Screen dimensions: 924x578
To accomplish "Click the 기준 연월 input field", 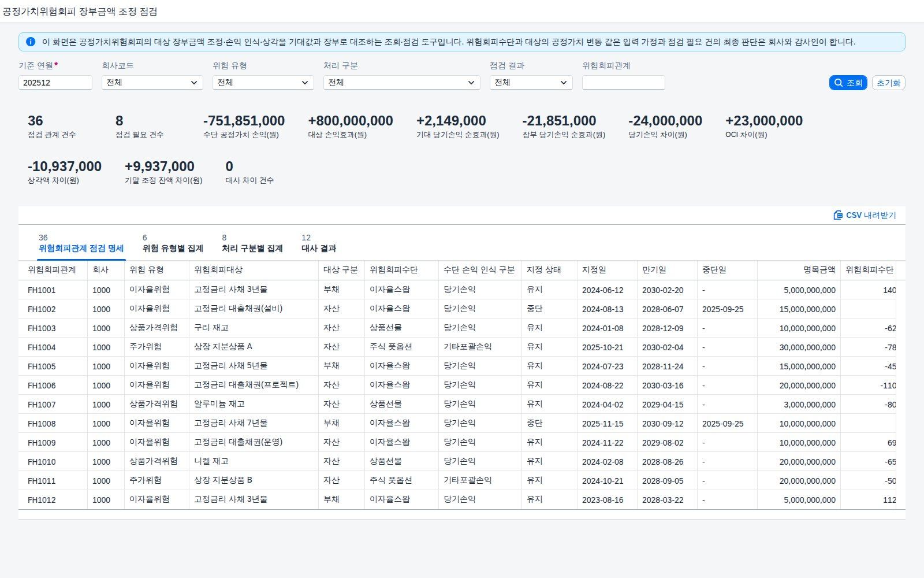I will [x=55, y=83].
